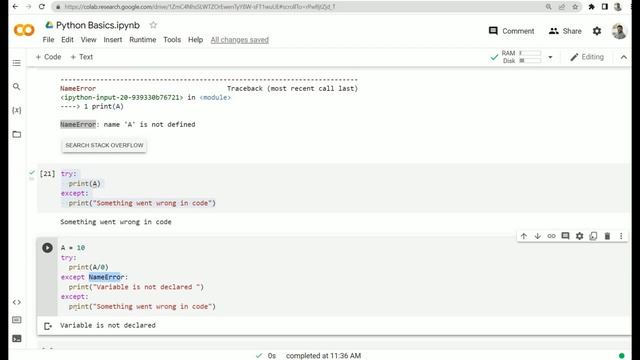The height and width of the screenshot is (360, 640).
Task: Bookmark this page with star icon
Action: pyautogui.click(x=575, y=7)
